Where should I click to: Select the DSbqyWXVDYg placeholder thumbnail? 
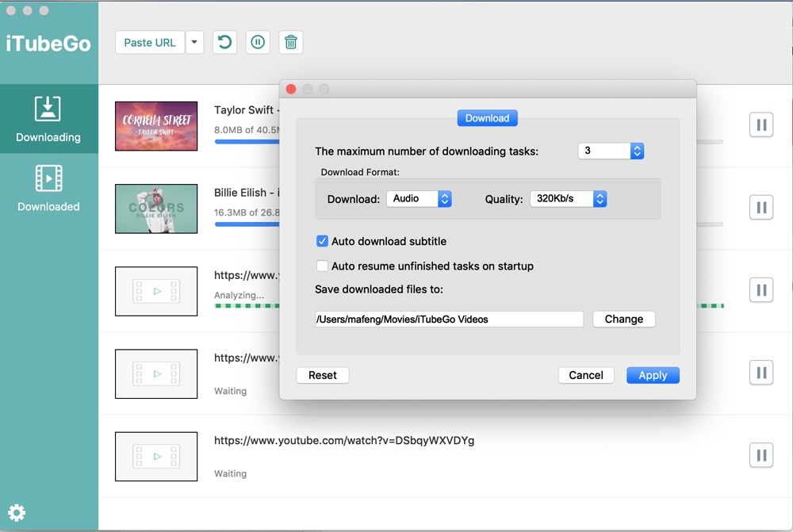[x=156, y=457]
